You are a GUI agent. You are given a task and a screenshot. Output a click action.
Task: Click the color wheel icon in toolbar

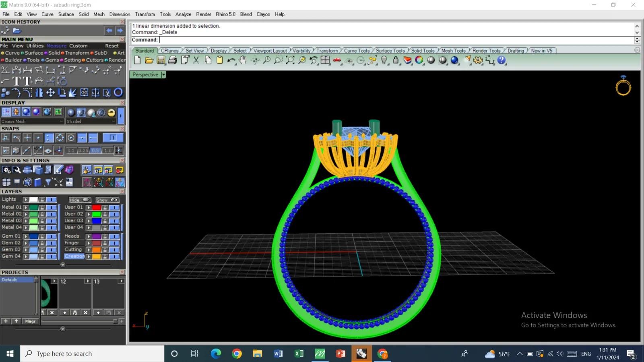coord(419,60)
